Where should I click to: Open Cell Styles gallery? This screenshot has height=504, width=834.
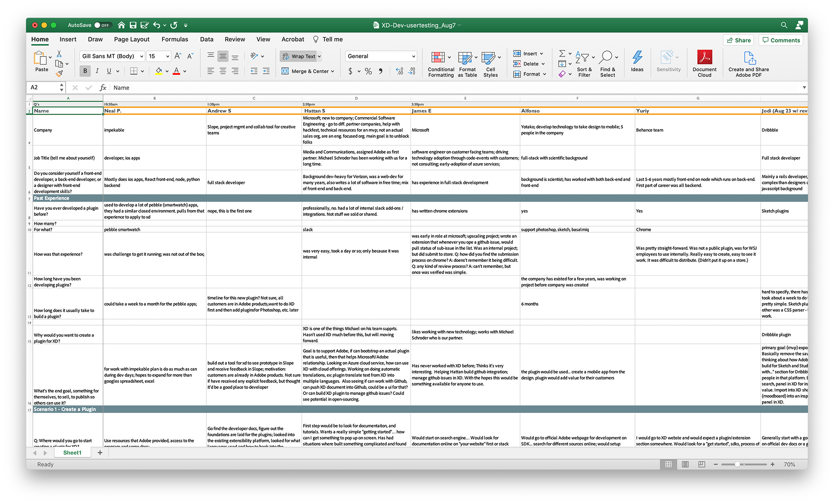490,64
